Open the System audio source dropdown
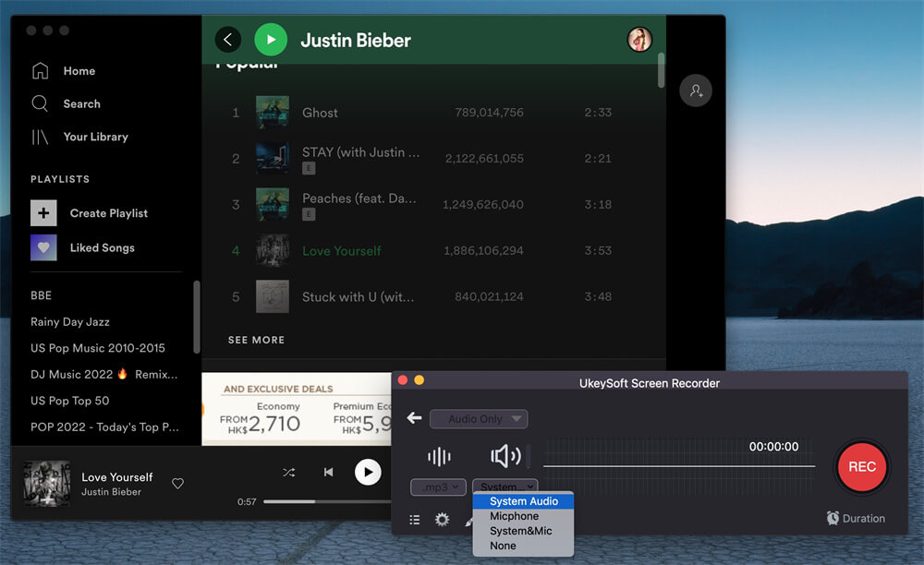 (x=505, y=487)
